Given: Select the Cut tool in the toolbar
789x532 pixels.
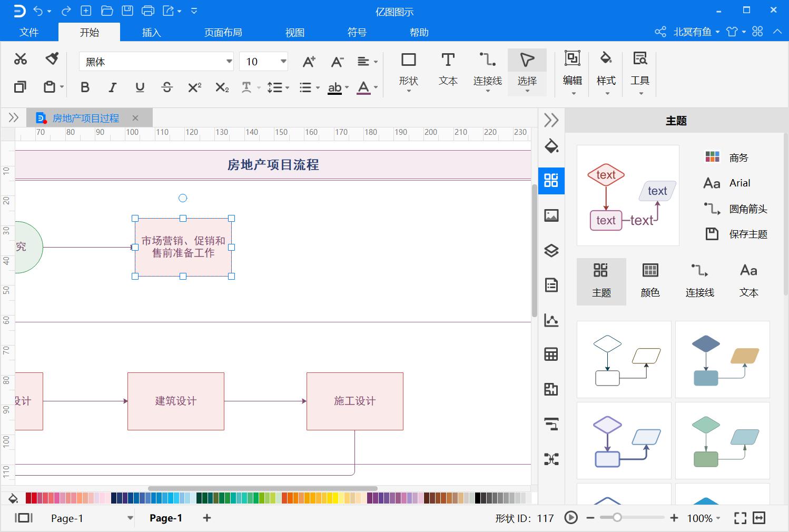Looking at the screenshot, I should pos(21,58).
